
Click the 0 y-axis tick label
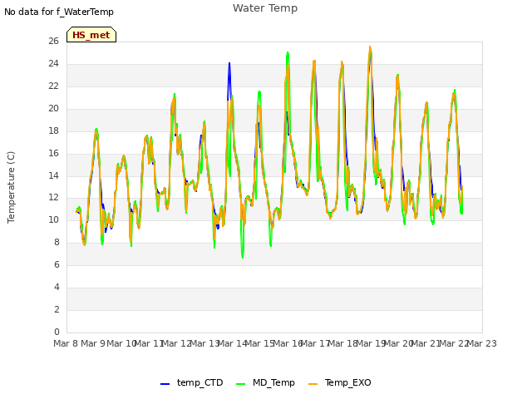point(57,332)
